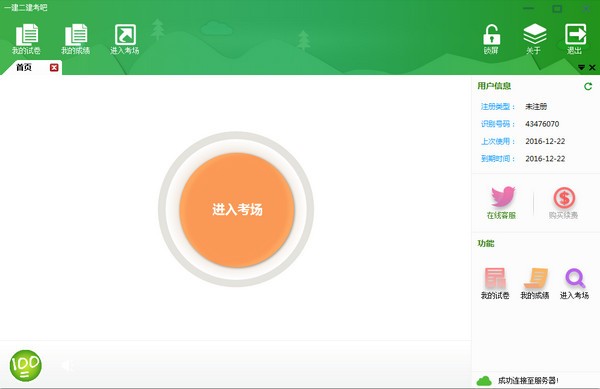Click identification number 43476070

[x=542, y=124]
